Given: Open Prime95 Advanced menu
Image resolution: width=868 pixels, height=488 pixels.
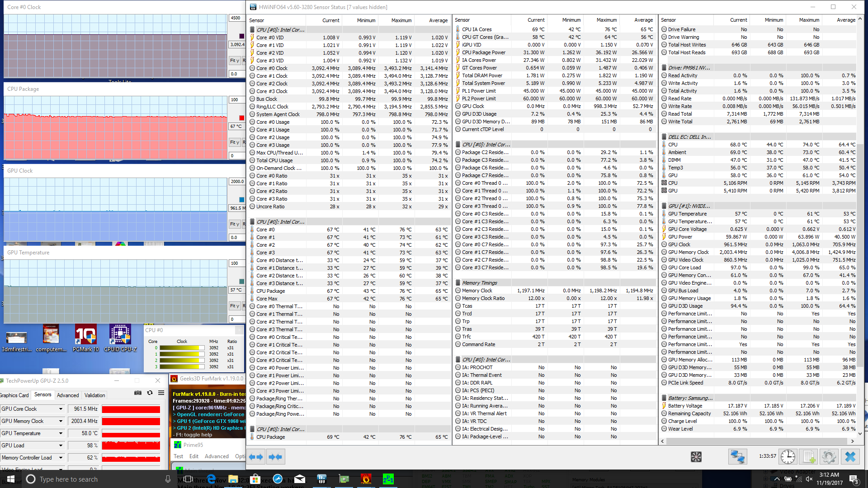Looking at the screenshot, I should [x=217, y=456].
